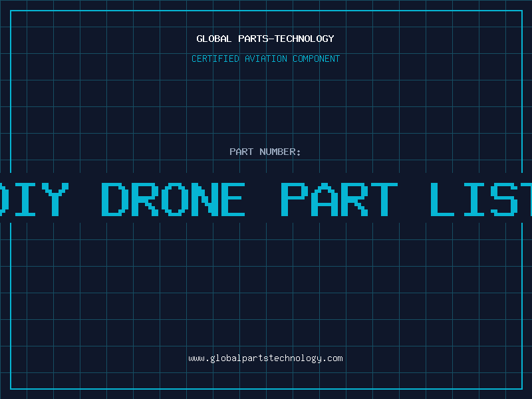The image size is (532, 399).
Task: Select the CERTIFIED AVIATION COMPONENT subtitle
Action: pyautogui.click(x=265, y=59)
